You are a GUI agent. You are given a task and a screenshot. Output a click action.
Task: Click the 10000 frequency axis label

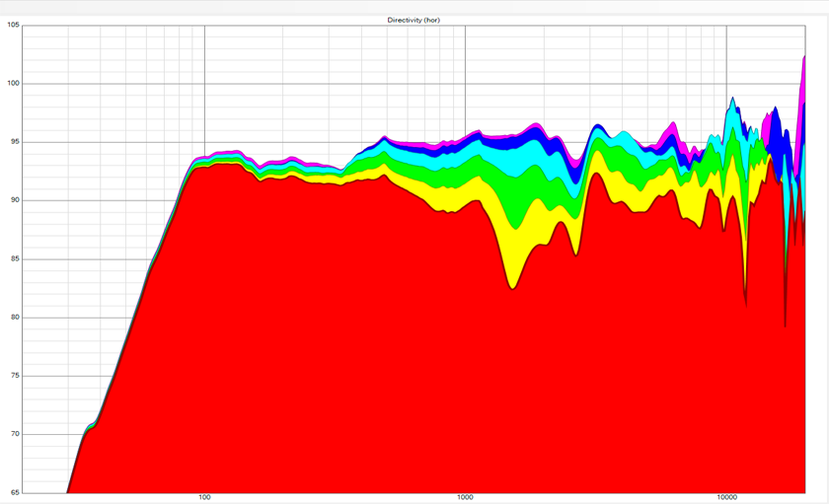[726, 498]
